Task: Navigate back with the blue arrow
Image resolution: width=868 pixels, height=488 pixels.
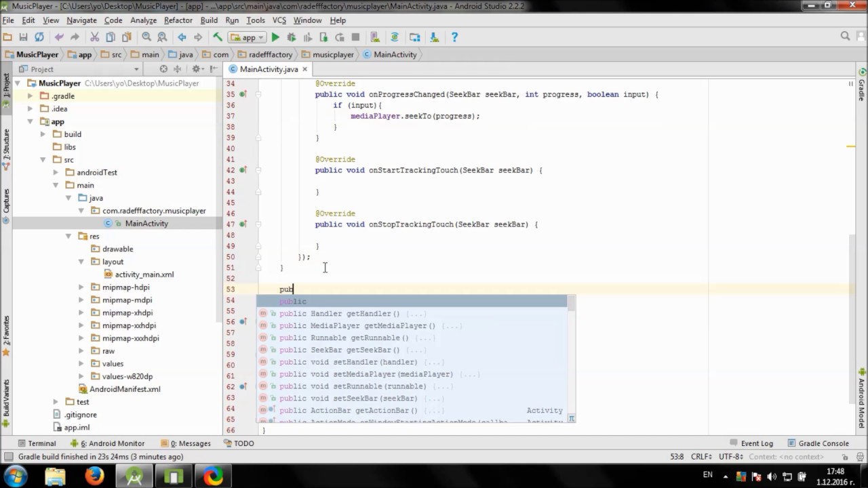Action: point(182,37)
